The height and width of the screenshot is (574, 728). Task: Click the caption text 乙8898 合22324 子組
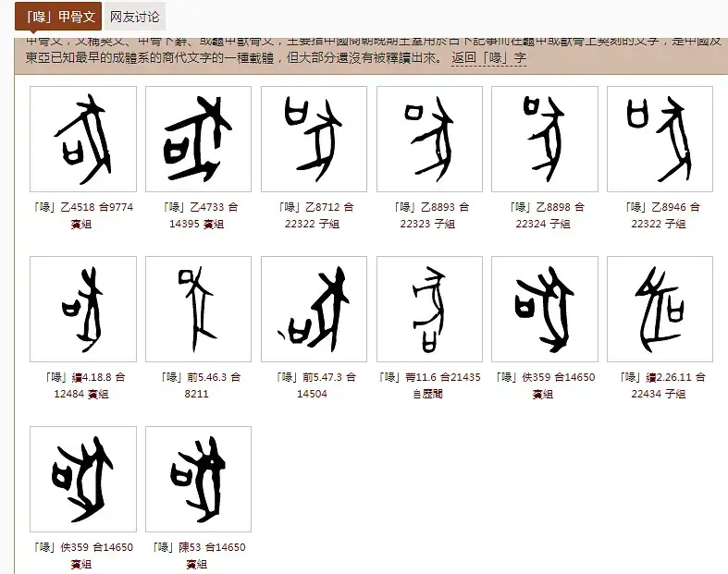pos(545,215)
